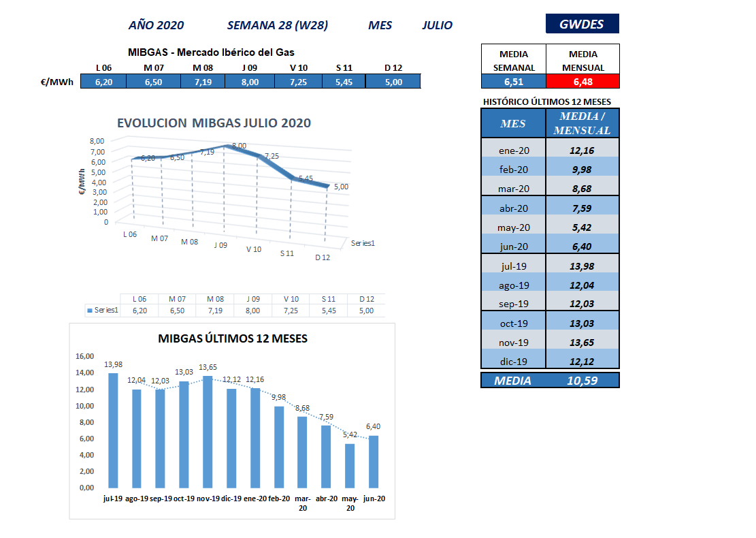Screen dimensions: 756x538
Task: Click the nov-19 bar labeled 13,65
Action: [208, 431]
